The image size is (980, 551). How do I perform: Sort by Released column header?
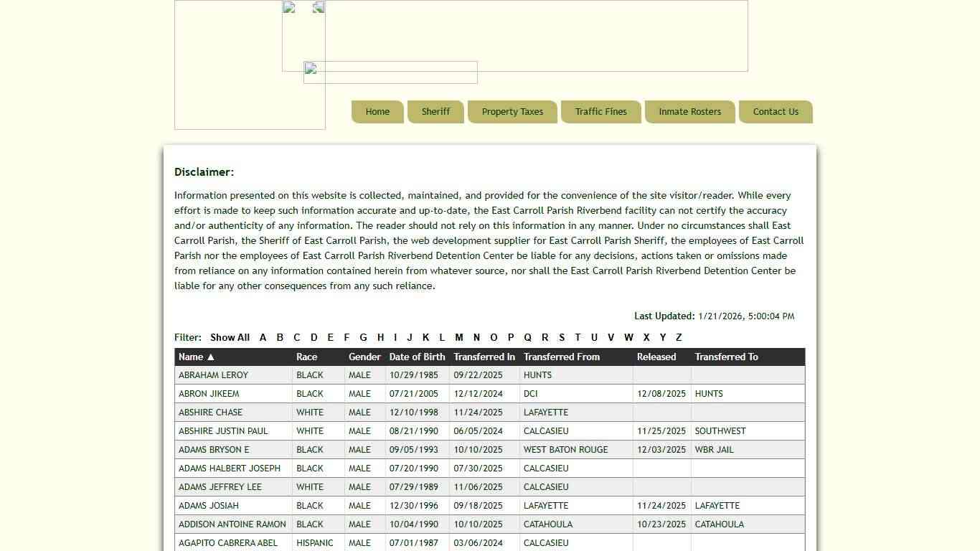(656, 357)
